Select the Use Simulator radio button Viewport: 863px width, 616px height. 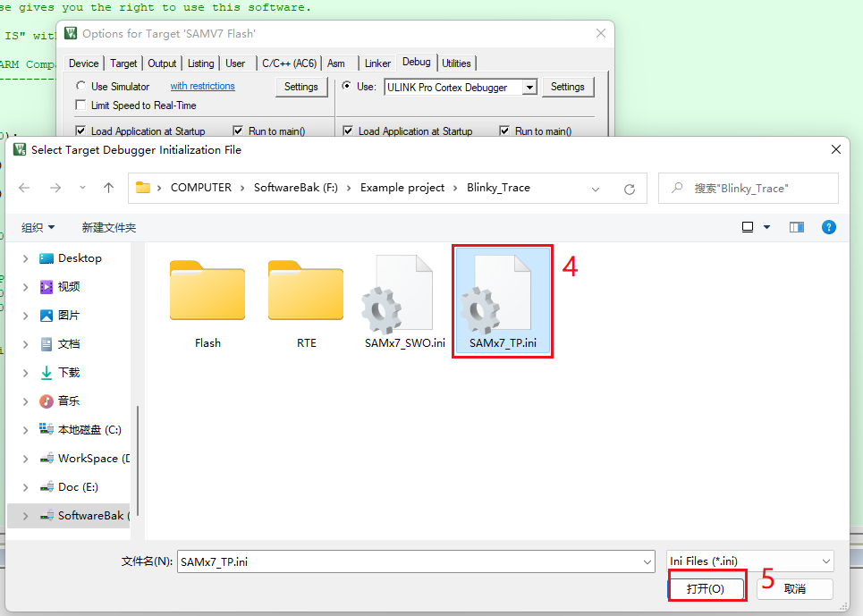click(x=81, y=87)
